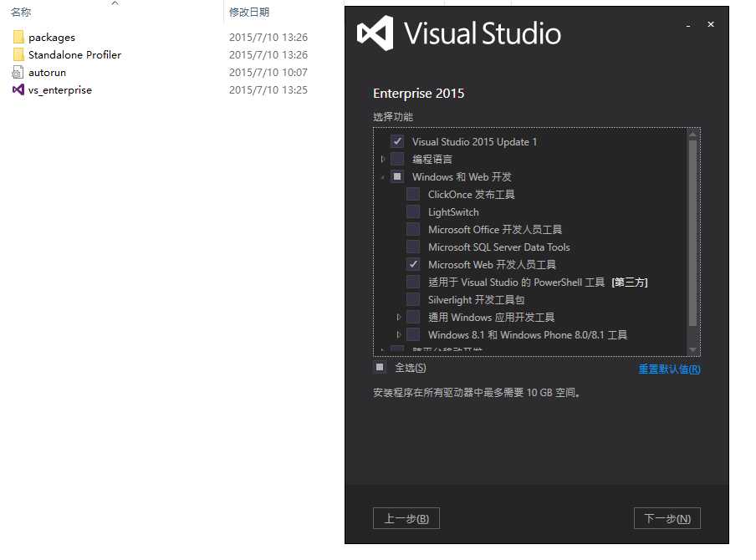Toggle the Windows 和 Web 开发 checkbox

397,176
